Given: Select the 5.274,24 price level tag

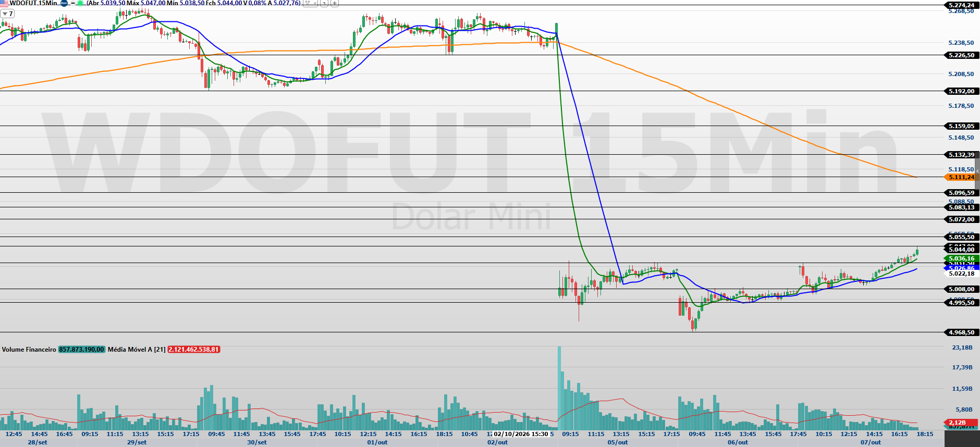Looking at the screenshot, I should tap(961, 5).
